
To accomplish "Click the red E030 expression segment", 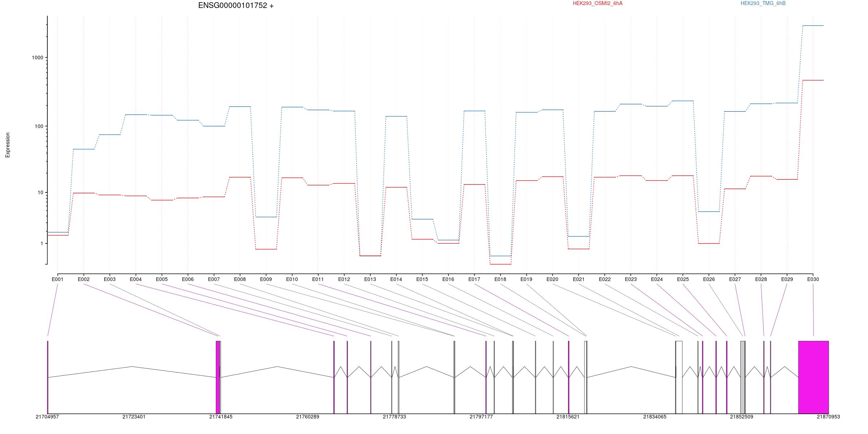I will (813, 80).
